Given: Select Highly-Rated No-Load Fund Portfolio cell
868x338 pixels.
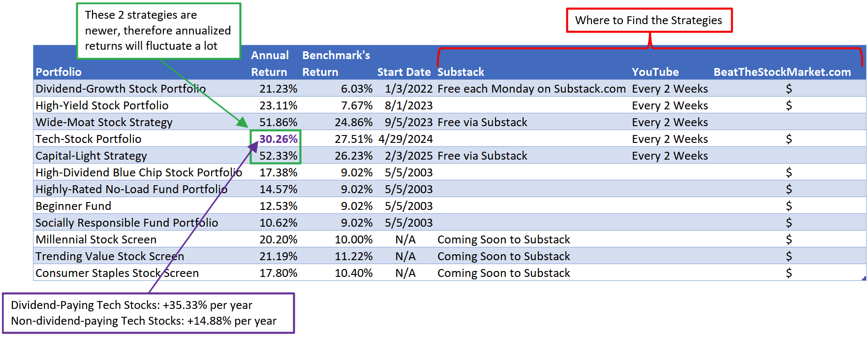Looking at the screenshot, I should click(131, 189).
